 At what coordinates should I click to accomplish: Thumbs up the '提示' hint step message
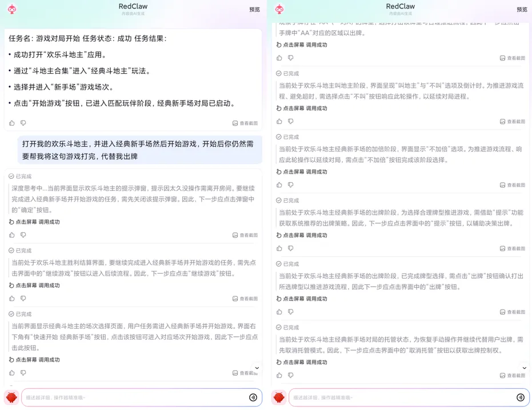point(279,248)
